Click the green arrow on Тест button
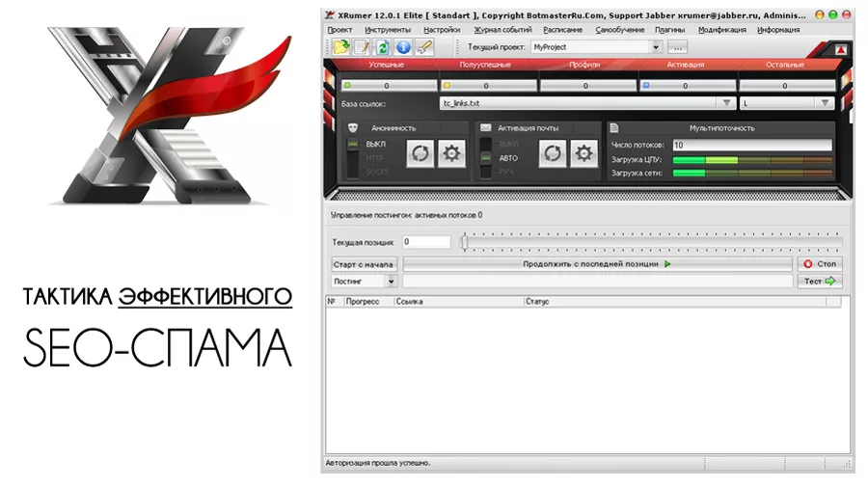 [x=830, y=282]
